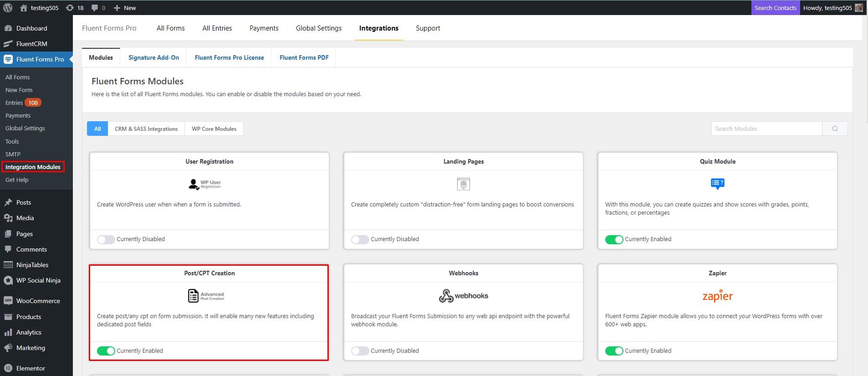This screenshot has height=376, width=868.
Task: Switch to the Signature Add-On tab
Action: point(154,57)
